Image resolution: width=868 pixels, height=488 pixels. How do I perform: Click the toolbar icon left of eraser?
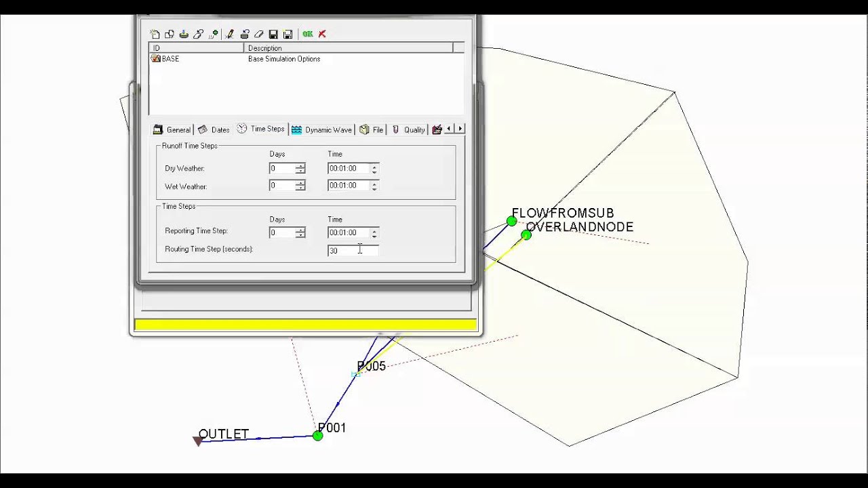point(245,34)
